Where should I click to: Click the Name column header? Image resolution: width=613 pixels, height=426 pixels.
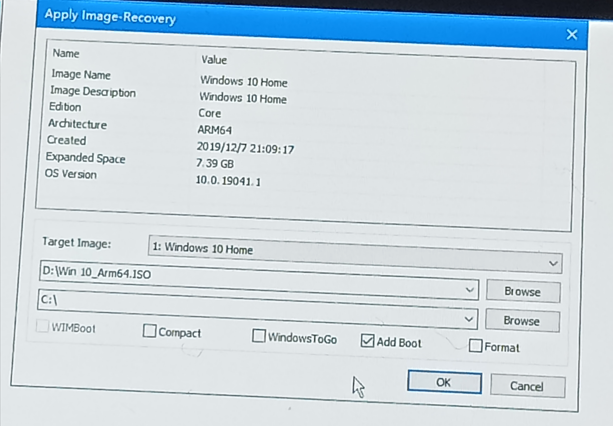tap(66, 53)
